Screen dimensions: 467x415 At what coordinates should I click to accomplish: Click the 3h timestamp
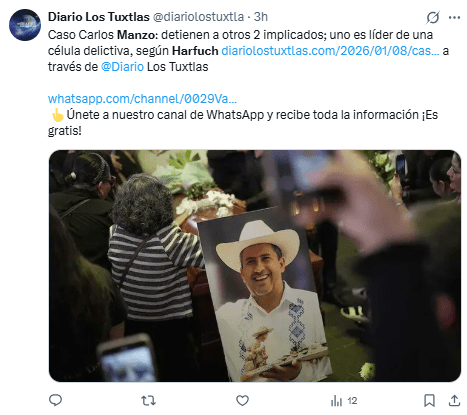(261, 17)
